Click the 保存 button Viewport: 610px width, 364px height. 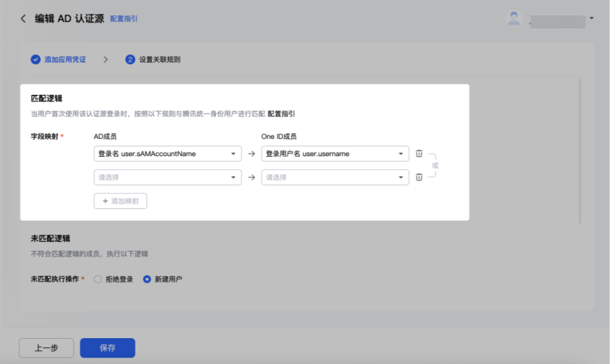point(107,348)
